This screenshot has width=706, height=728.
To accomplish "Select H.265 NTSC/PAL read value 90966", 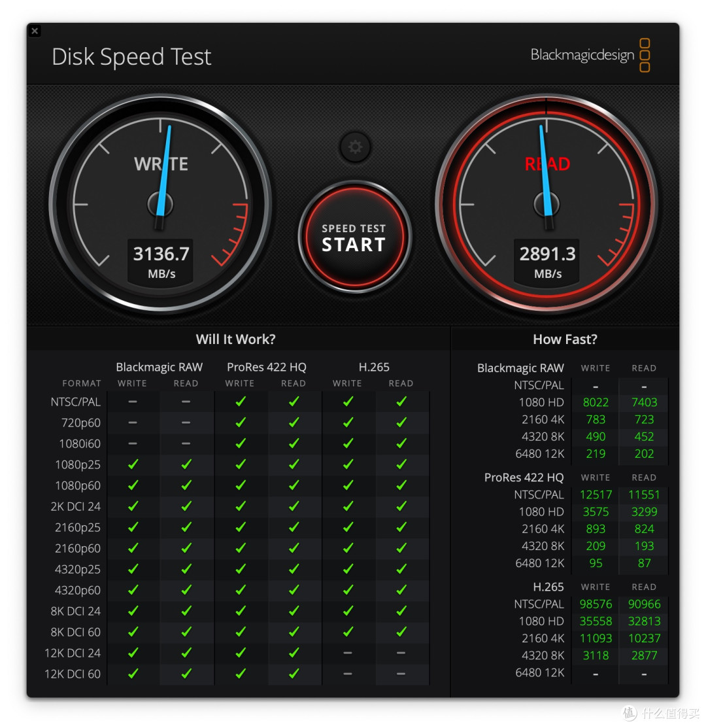I will [x=644, y=604].
